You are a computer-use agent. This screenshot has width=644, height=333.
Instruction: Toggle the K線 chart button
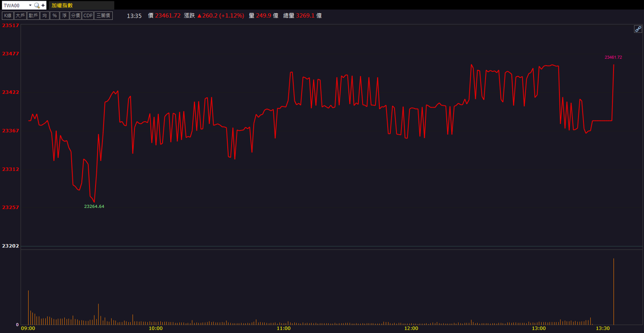click(8, 16)
